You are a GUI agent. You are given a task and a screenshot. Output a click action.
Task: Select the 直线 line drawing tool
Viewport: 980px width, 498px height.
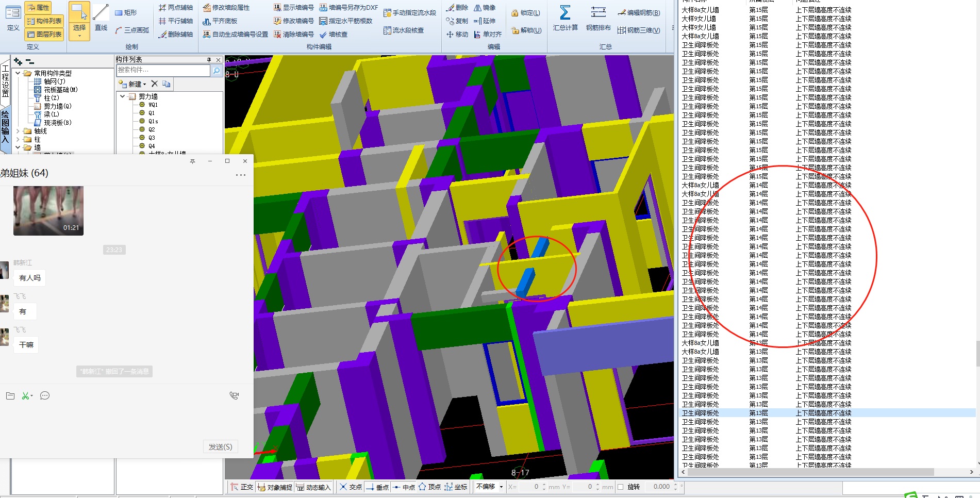click(101, 18)
